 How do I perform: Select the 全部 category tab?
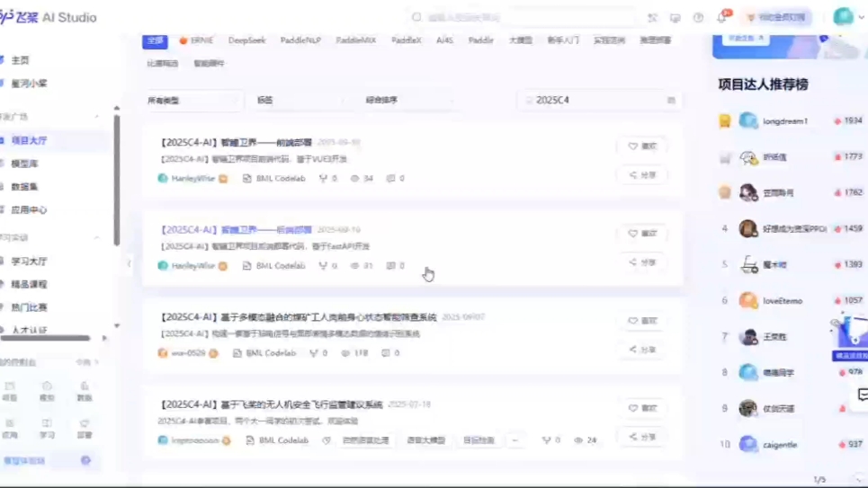tap(155, 40)
